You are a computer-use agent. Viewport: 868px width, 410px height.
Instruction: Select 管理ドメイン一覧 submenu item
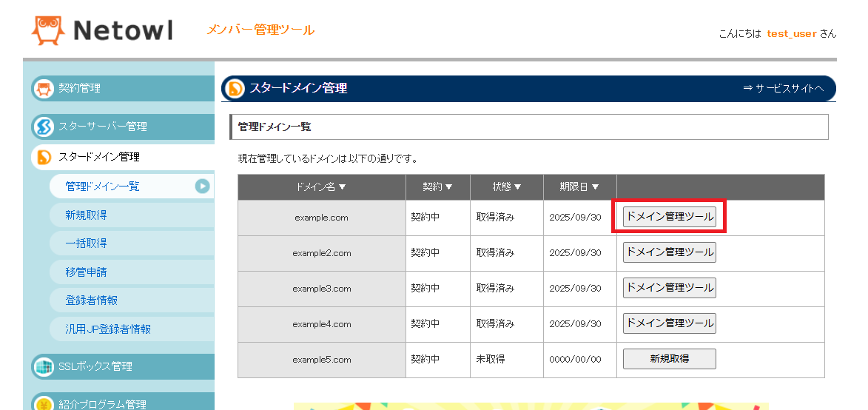click(131, 186)
